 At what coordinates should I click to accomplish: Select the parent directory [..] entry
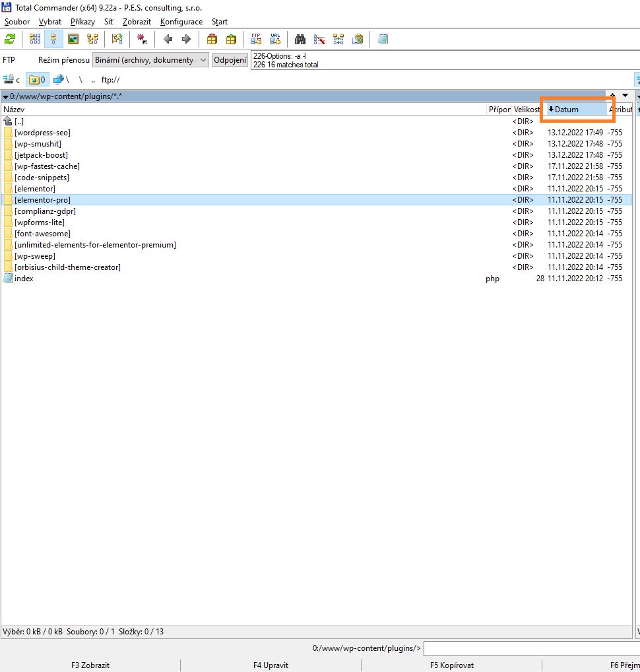click(x=317, y=121)
